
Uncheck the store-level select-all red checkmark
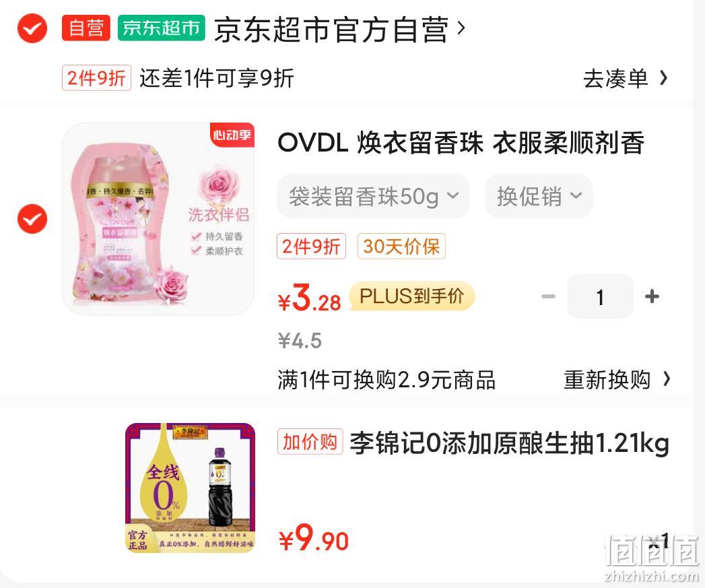point(32,28)
